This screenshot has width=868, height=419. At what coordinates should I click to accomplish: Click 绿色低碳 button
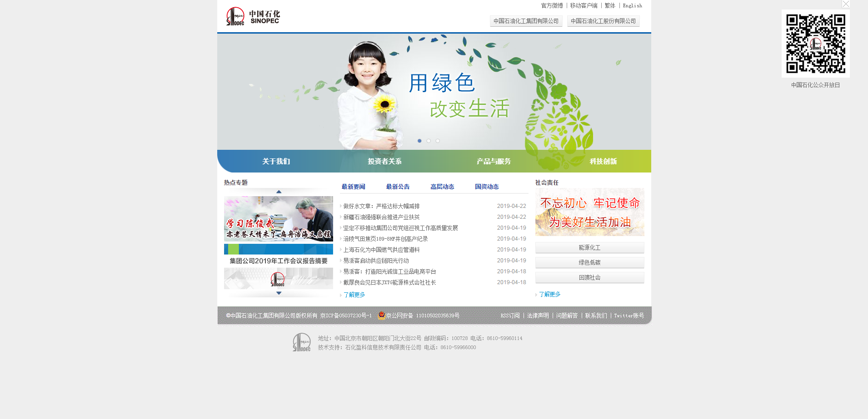pos(589,262)
